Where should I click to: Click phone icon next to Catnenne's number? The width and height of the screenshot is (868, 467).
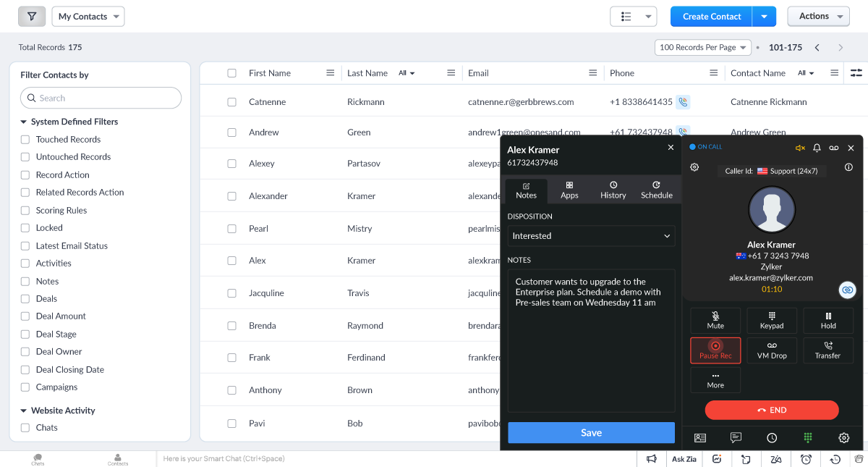[x=682, y=102]
